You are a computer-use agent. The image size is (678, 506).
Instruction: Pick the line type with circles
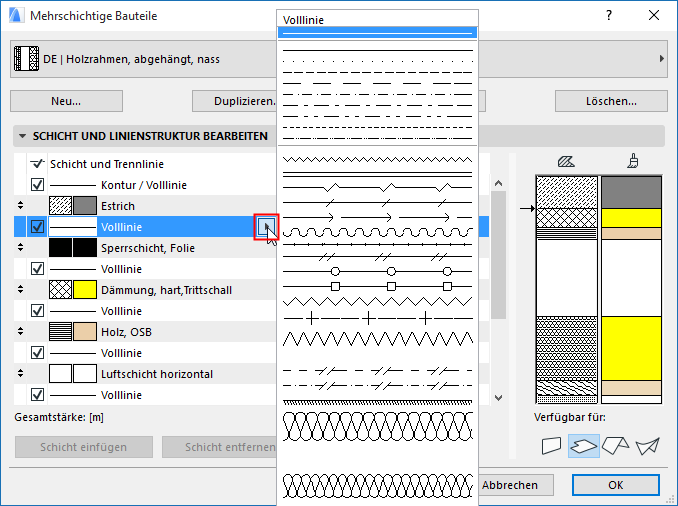pyautogui.click(x=377, y=272)
